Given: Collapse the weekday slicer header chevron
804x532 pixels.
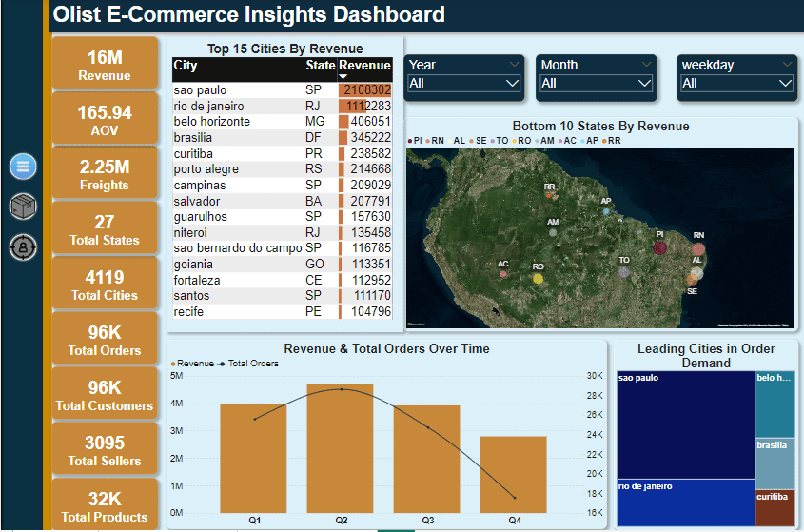Looking at the screenshot, I should click(x=787, y=65).
